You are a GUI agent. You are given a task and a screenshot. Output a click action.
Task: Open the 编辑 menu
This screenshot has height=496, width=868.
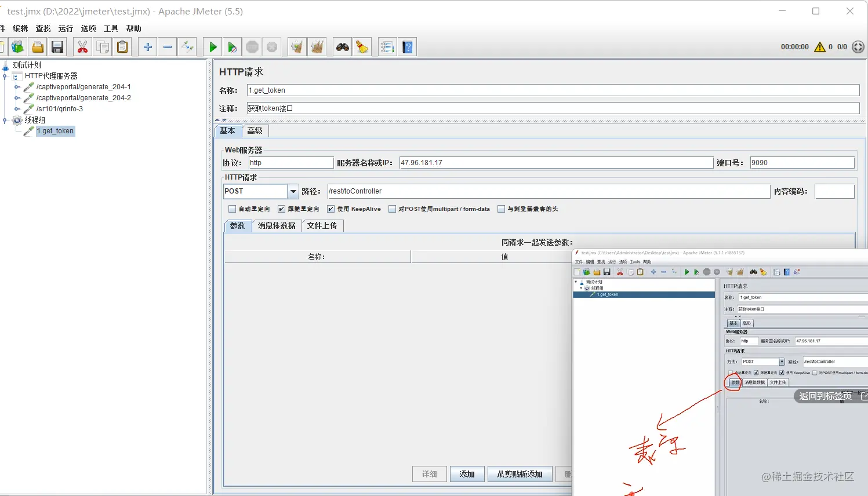[x=20, y=28]
